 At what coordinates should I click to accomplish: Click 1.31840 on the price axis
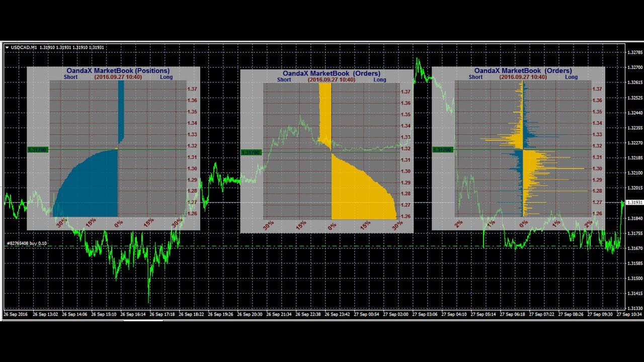(x=634, y=218)
